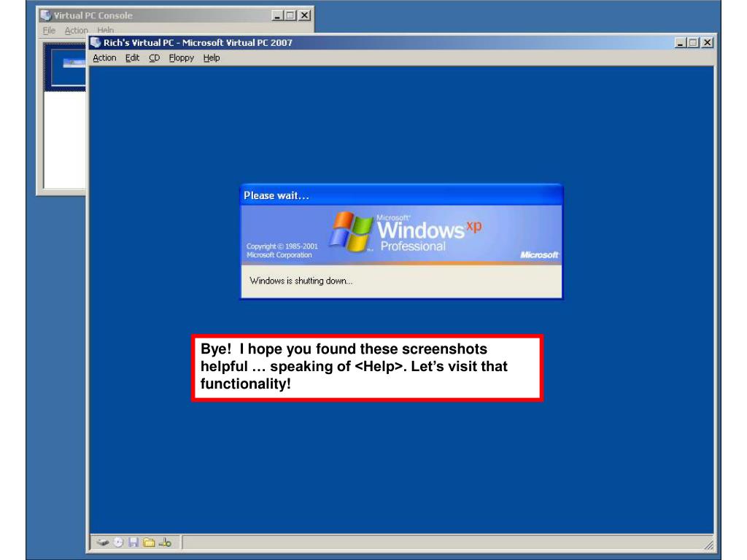Click the floppy disk status icon
This screenshot has height=560, width=747.
(x=133, y=542)
